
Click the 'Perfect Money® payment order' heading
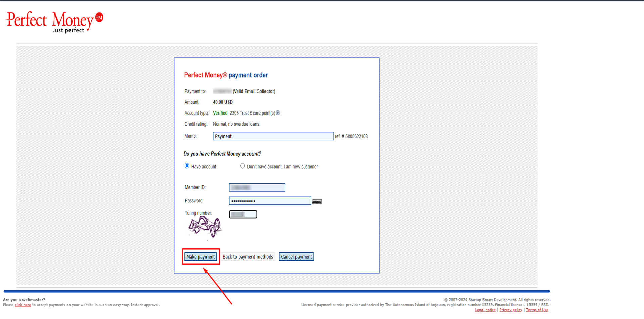(226, 75)
